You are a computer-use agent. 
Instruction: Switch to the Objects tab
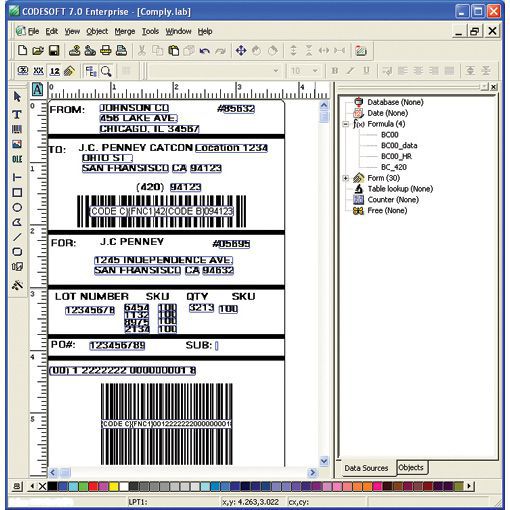click(x=411, y=467)
